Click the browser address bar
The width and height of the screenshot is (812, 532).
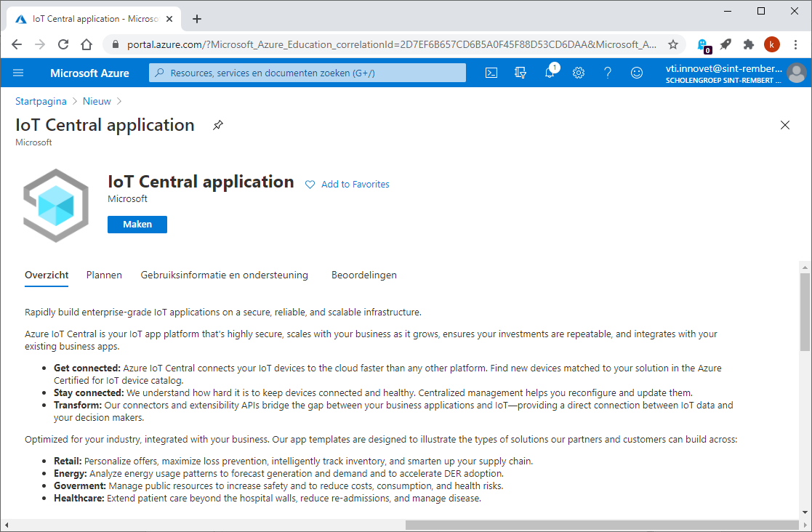[391, 44]
